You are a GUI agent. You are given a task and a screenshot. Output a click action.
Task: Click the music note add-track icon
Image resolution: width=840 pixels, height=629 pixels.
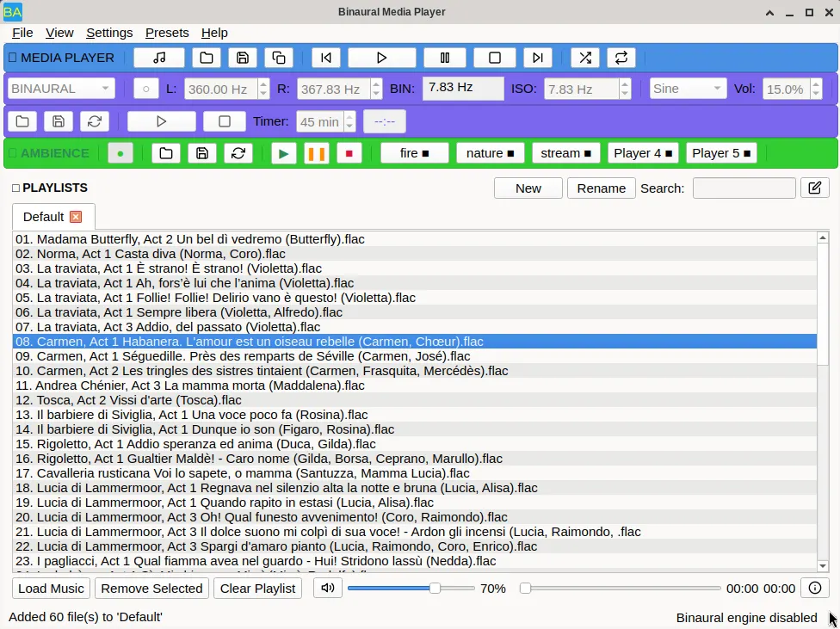click(x=159, y=58)
